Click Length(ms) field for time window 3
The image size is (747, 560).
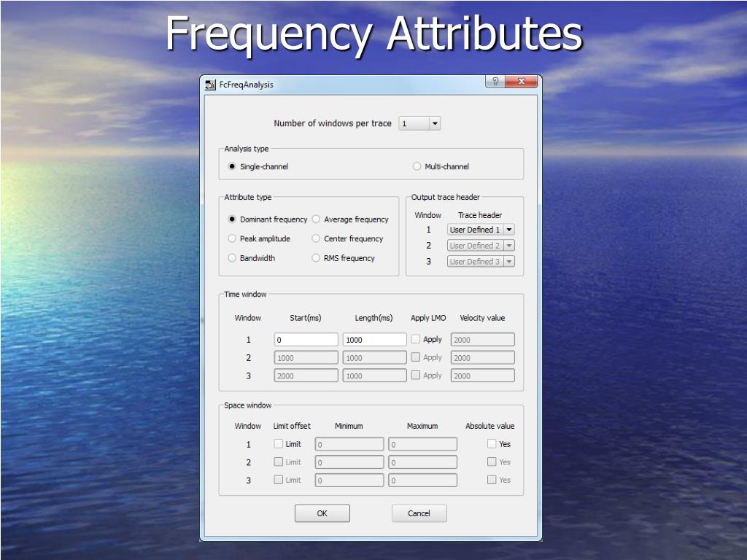(374, 376)
